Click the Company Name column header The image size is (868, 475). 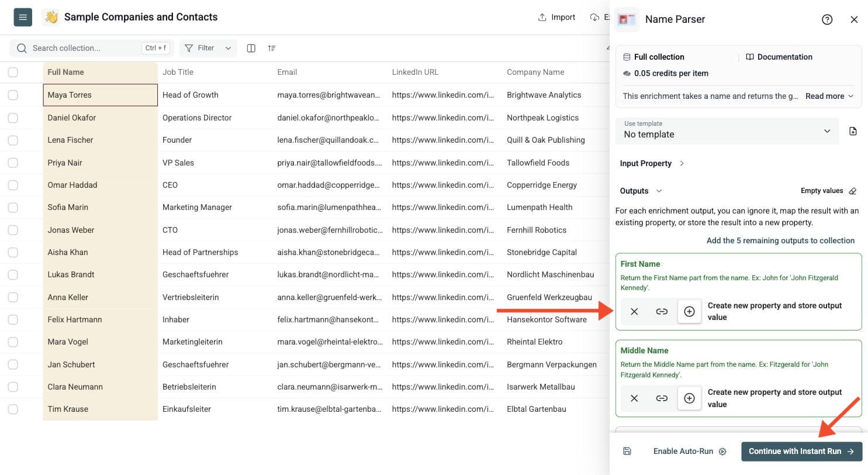pyautogui.click(x=555, y=72)
